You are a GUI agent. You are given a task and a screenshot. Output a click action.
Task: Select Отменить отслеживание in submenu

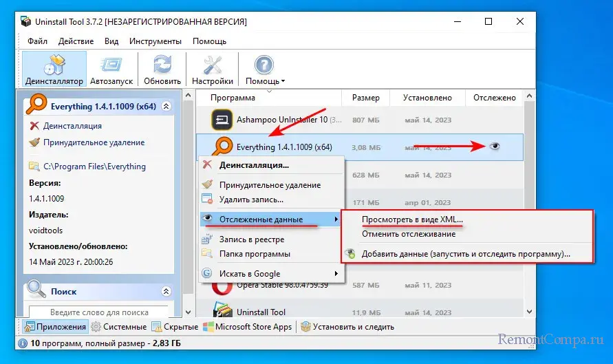click(x=405, y=233)
